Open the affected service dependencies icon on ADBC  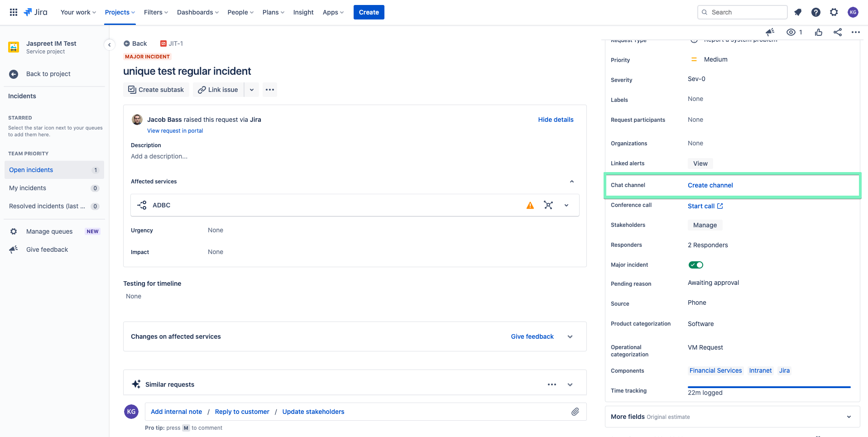pos(548,205)
